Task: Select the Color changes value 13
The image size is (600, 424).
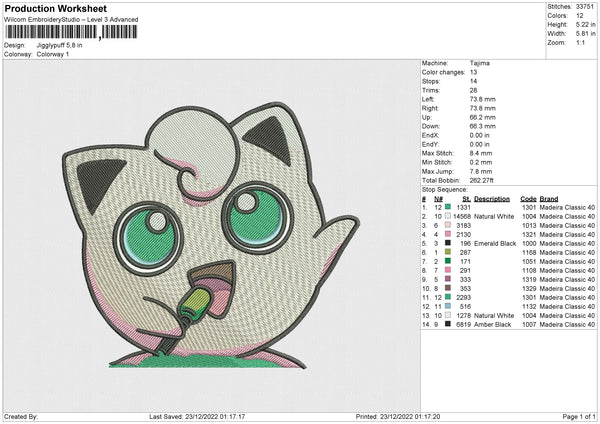Action: click(473, 72)
